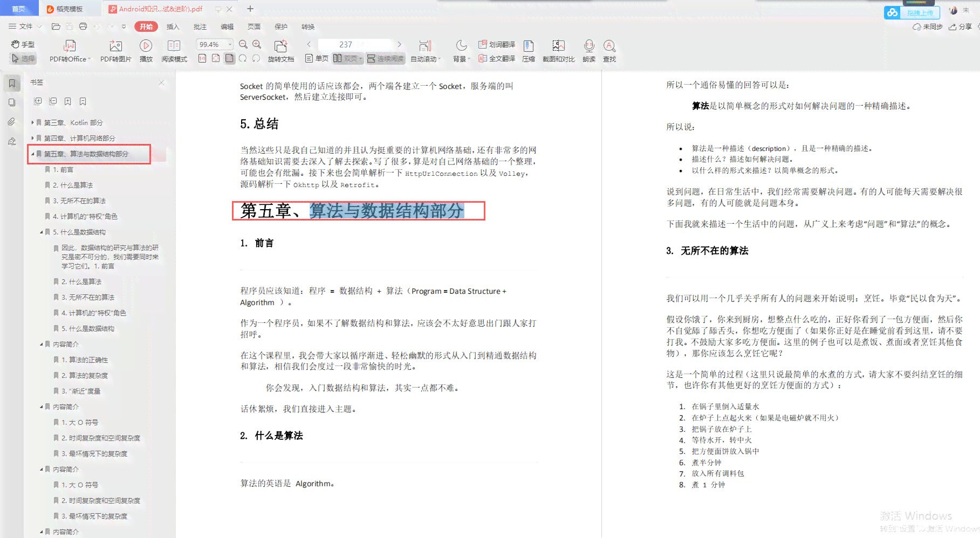
Task: Switch to reading mode (阅读模式)
Action: point(174,52)
